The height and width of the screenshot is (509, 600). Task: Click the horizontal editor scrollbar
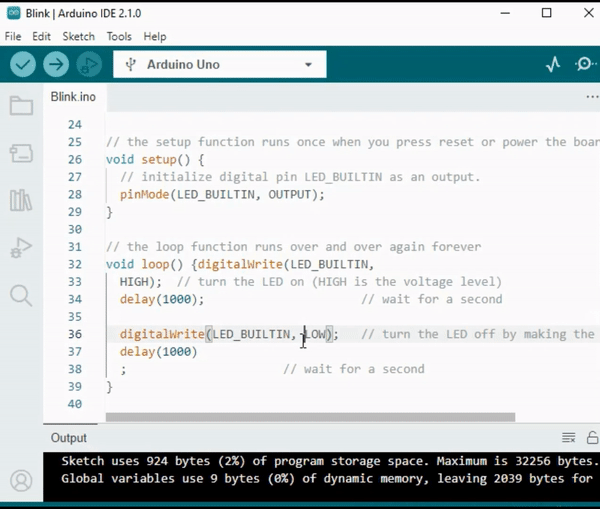[310, 417]
